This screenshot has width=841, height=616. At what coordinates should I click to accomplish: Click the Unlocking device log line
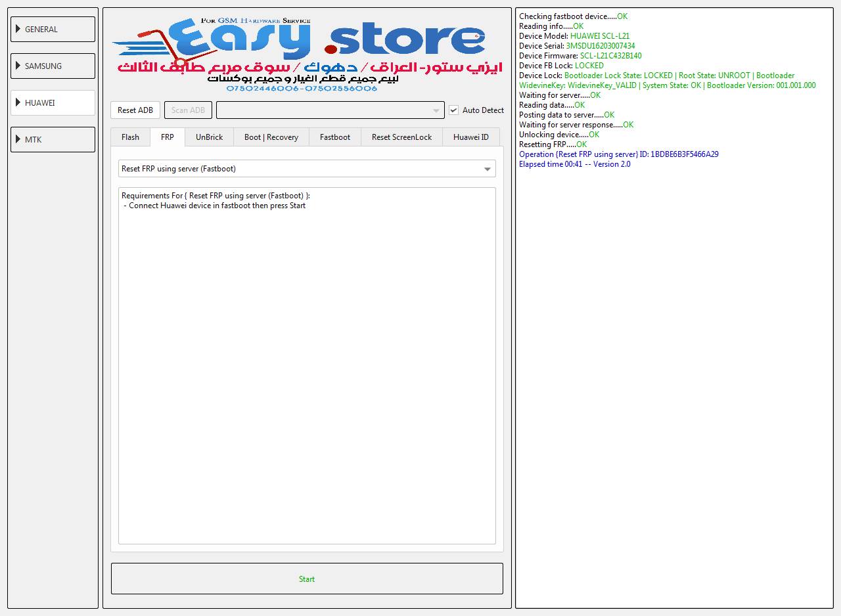(x=559, y=135)
